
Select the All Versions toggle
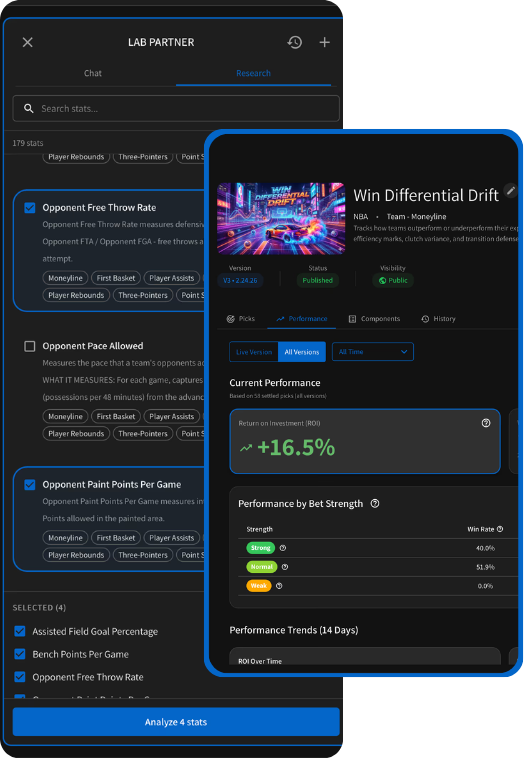(302, 352)
